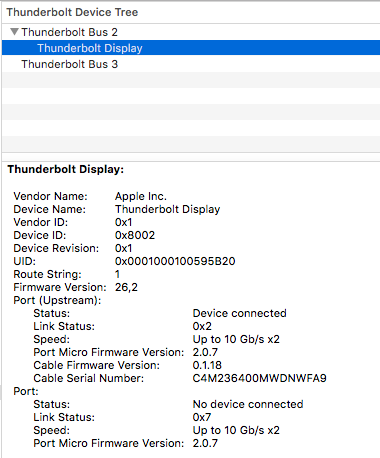Click the Cable Serial Number label
The width and height of the screenshot is (380, 458).
click(88, 378)
